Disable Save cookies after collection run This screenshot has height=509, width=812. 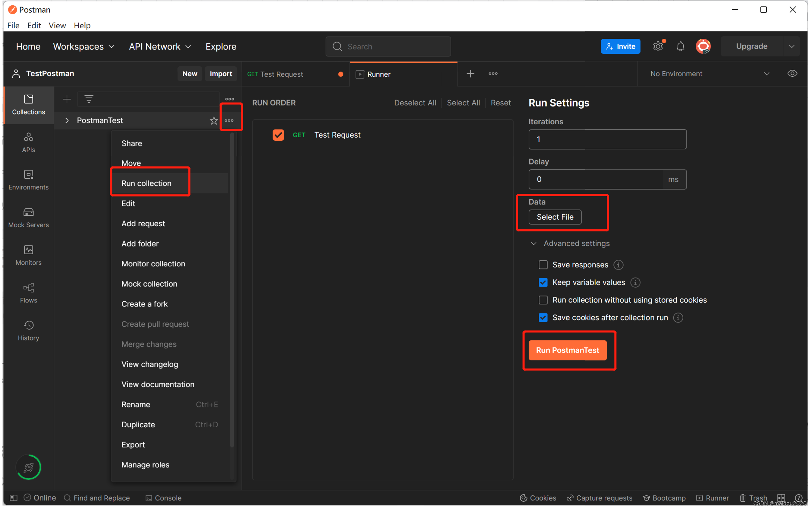tap(543, 318)
